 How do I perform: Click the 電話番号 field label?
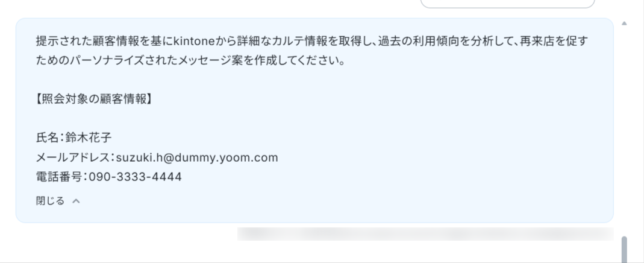click(60, 177)
